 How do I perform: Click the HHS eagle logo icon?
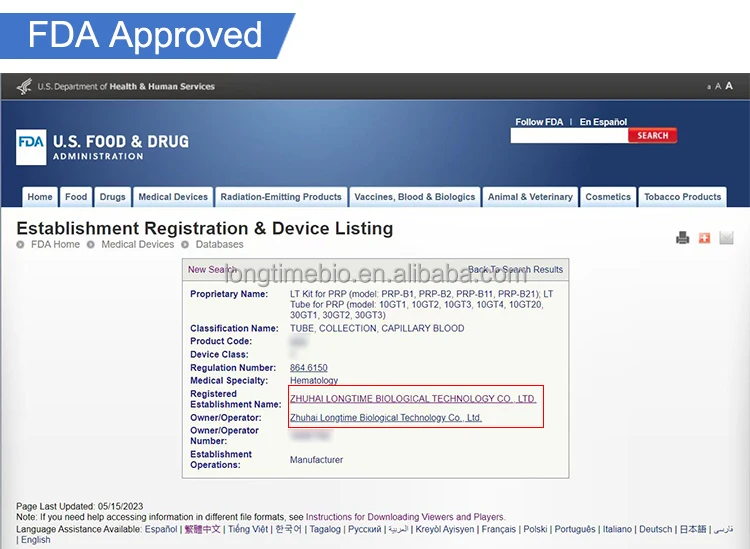click(24, 87)
